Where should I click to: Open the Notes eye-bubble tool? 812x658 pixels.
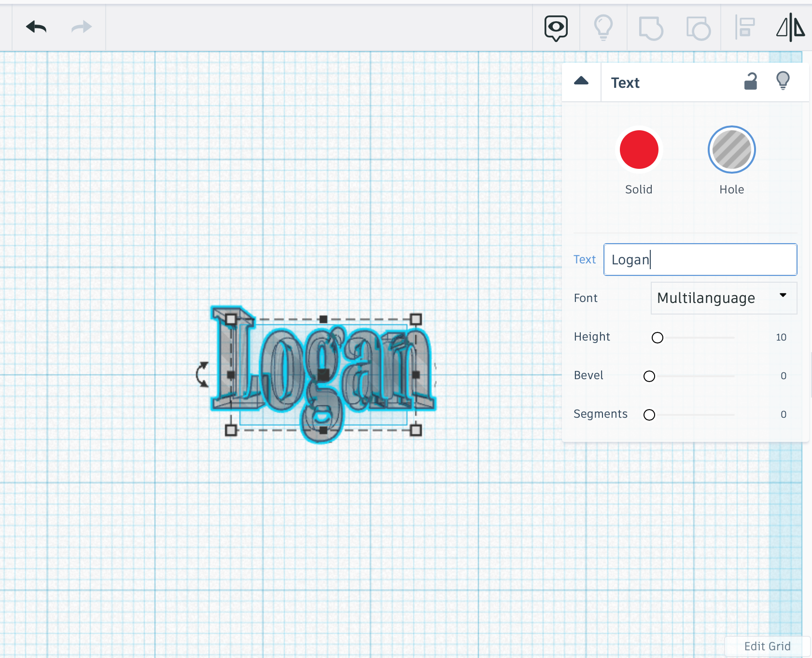(x=556, y=28)
